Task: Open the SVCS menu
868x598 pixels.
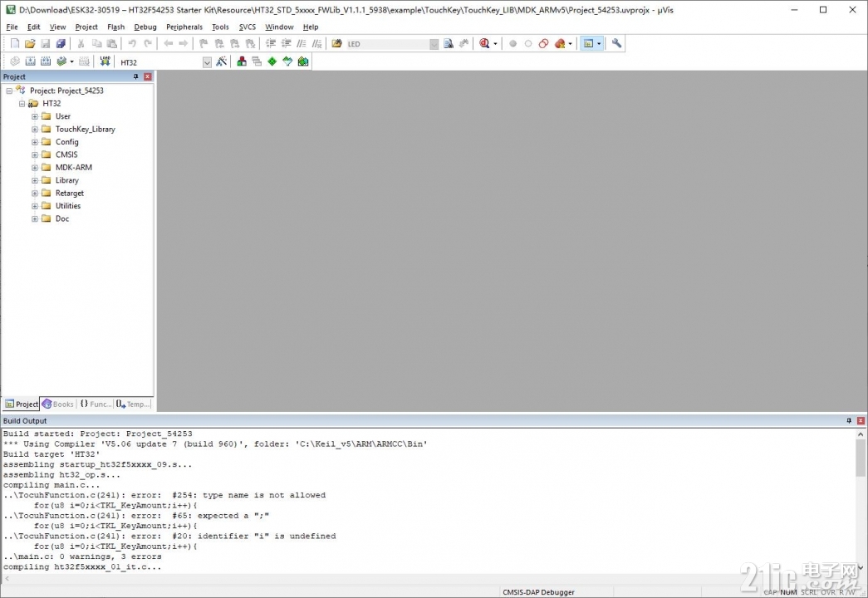Action: point(248,27)
